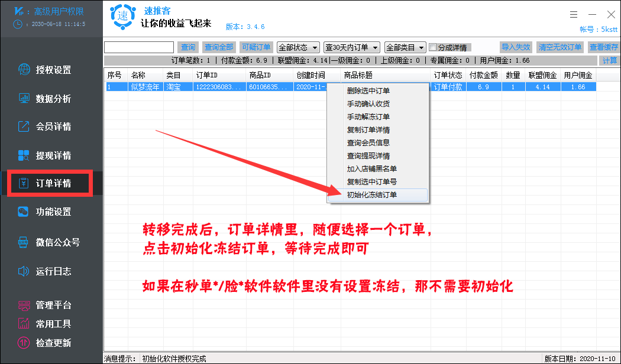621x364 pixels.
Task: Sort by the 联盟佣金 column header
Action: point(543,75)
